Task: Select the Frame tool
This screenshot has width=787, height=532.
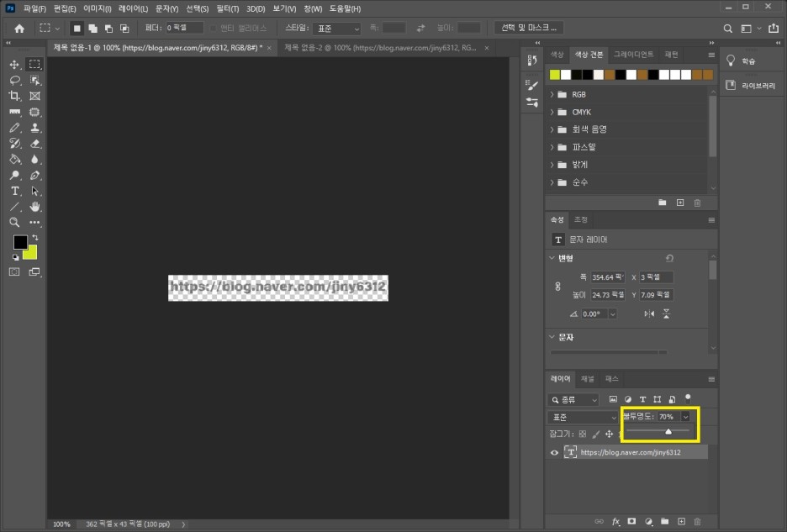Action: point(34,96)
